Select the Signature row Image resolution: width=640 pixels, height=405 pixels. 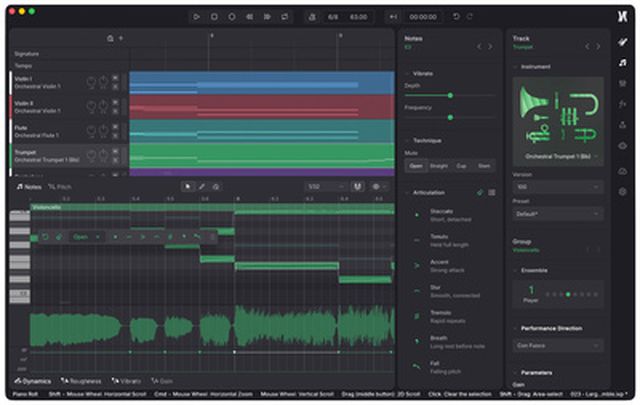[69, 54]
